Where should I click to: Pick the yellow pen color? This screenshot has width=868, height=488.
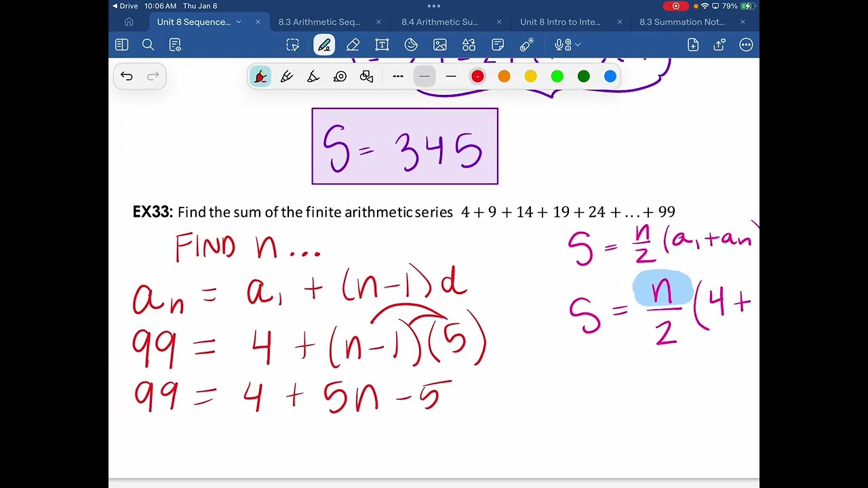point(530,77)
